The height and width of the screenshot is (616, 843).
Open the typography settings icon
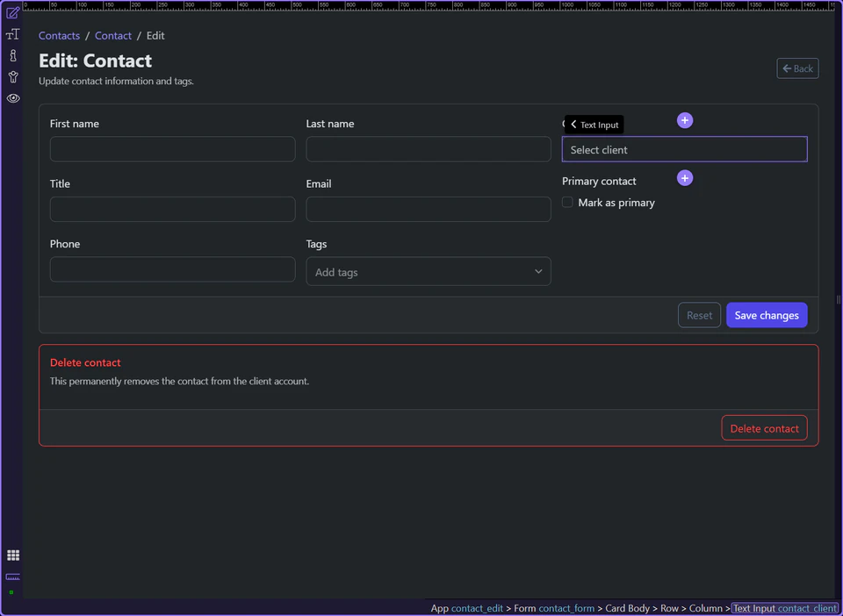click(12, 33)
